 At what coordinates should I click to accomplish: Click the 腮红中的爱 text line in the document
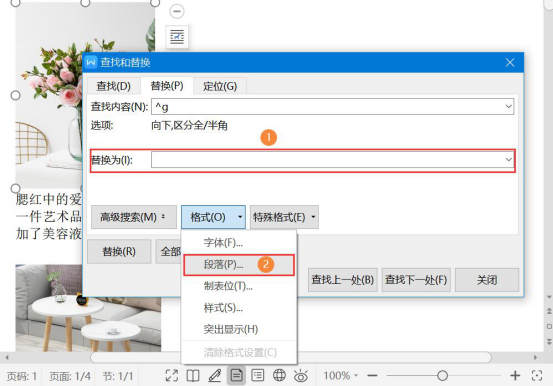(49, 199)
